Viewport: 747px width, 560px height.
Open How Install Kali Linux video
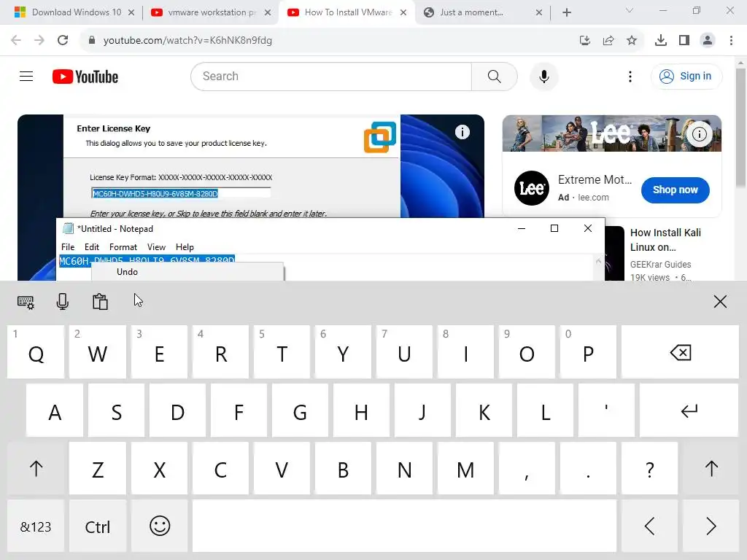tap(665, 240)
